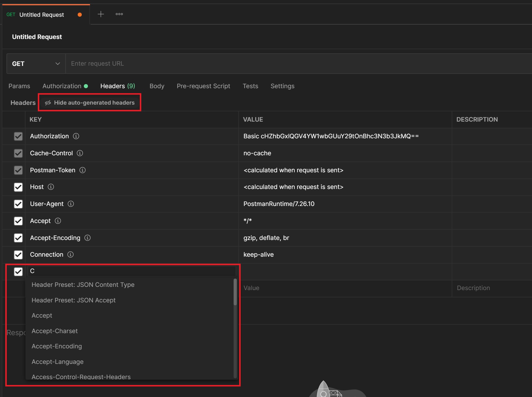Hide auto-generated headers

coord(90,103)
